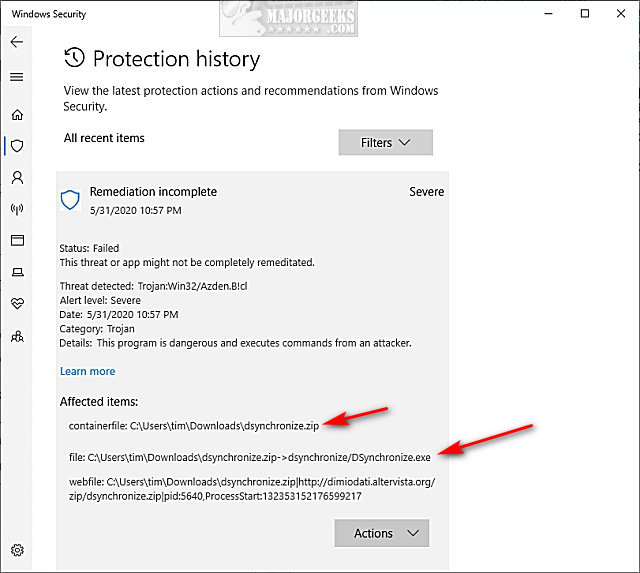Open Family options sidebar icon

click(x=16, y=337)
